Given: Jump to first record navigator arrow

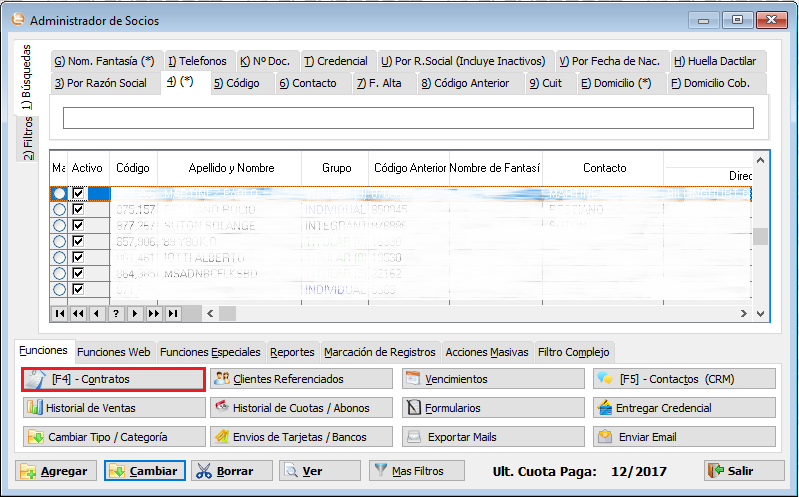Looking at the screenshot, I should (59, 313).
